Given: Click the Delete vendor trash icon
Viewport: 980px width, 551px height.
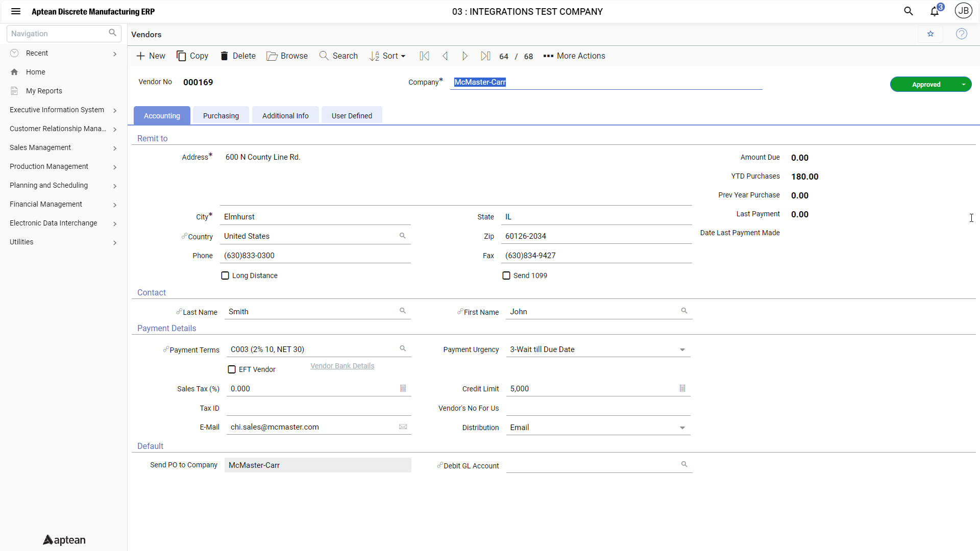Looking at the screenshot, I should (225, 56).
